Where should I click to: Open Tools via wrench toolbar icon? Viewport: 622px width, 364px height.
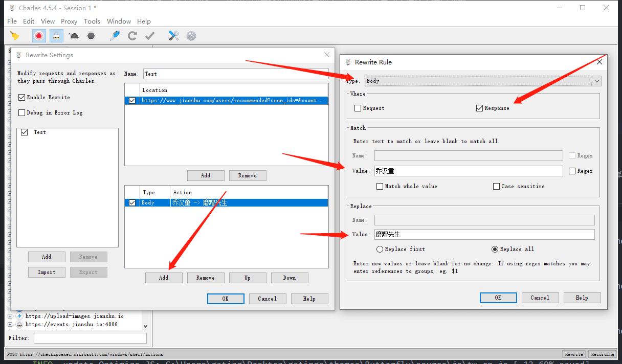click(x=174, y=36)
